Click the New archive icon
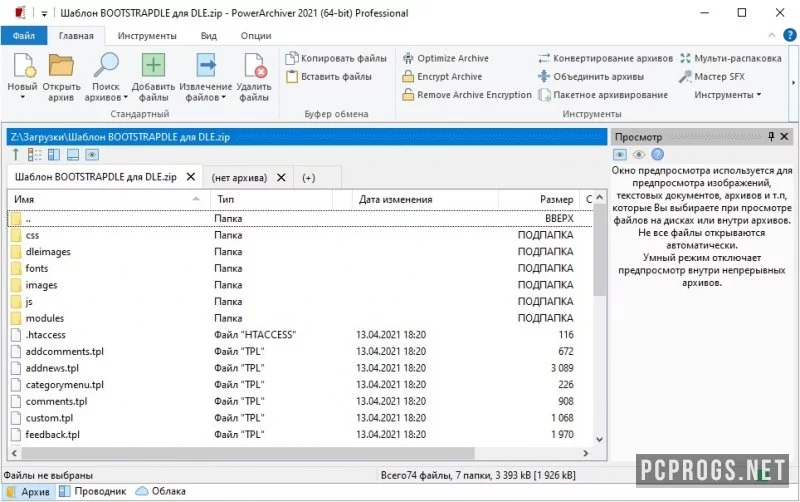This screenshot has width=800, height=502. [x=23, y=66]
